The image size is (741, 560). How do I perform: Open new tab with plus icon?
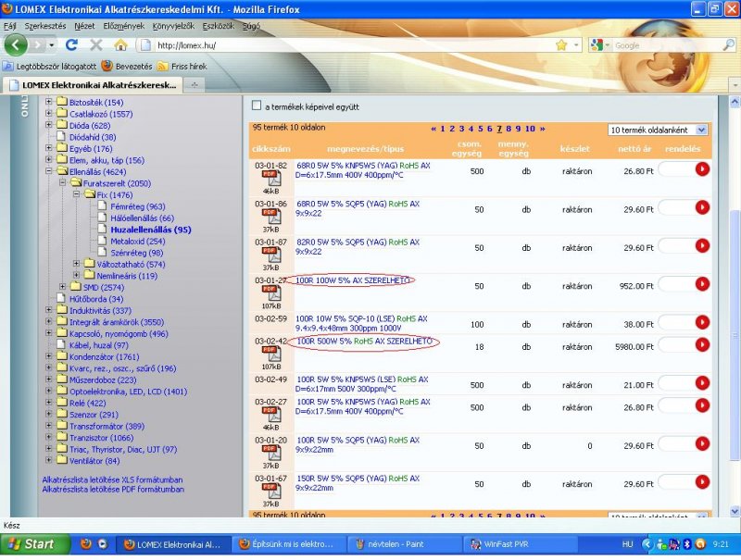(195, 85)
